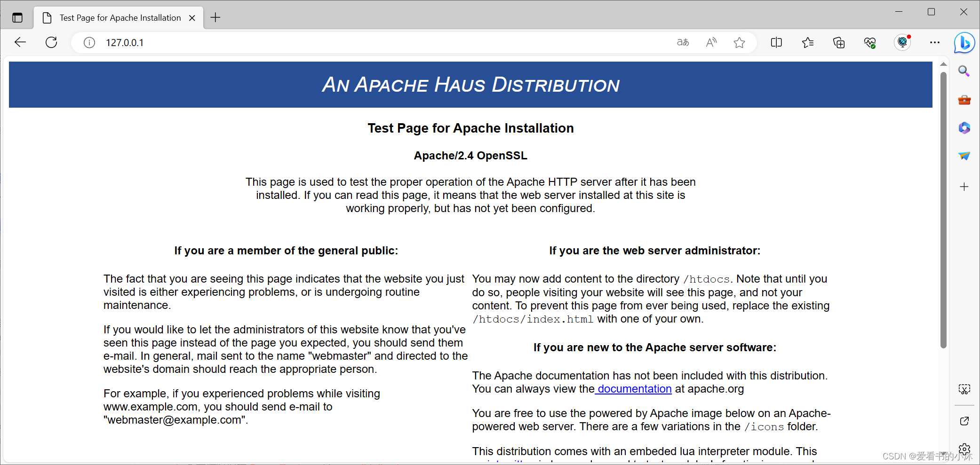Maximize the browser window

point(931,12)
